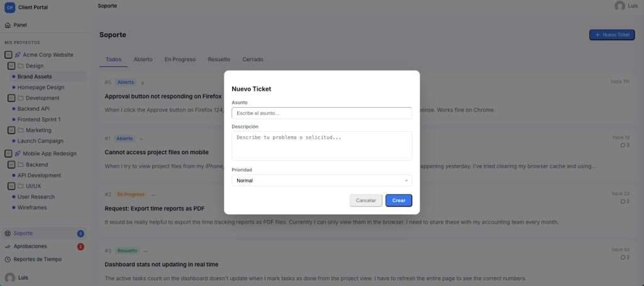Switch to the Abierto tab
644x286 pixels.
click(143, 59)
